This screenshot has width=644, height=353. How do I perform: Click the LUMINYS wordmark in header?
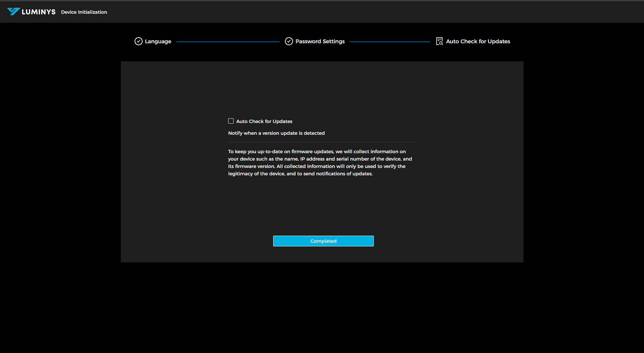(39, 12)
